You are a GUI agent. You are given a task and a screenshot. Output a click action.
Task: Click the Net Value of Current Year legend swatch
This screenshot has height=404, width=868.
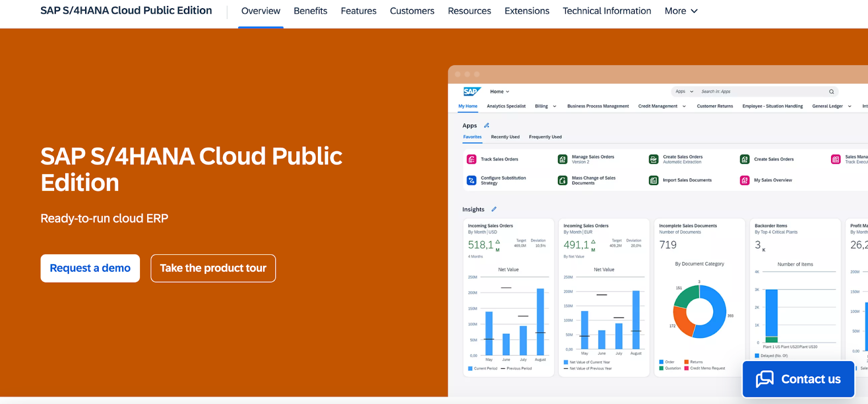tap(566, 362)
